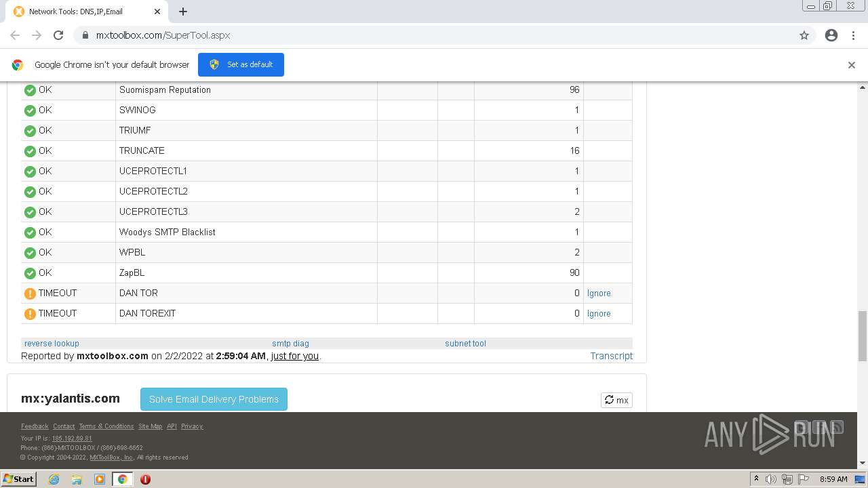Click the mx:yalantis.com heading
868x488 pixels.
click(x=71, y=399)
